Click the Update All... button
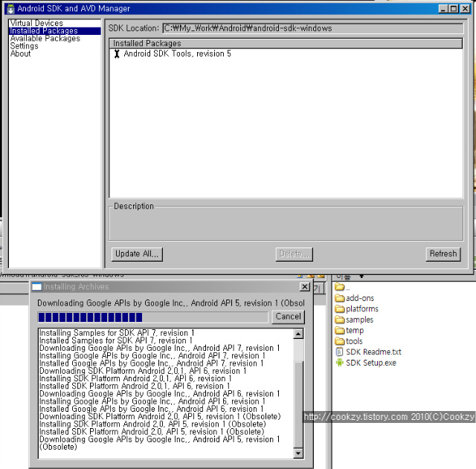The image size is (476, 469). tap(137, 254)
